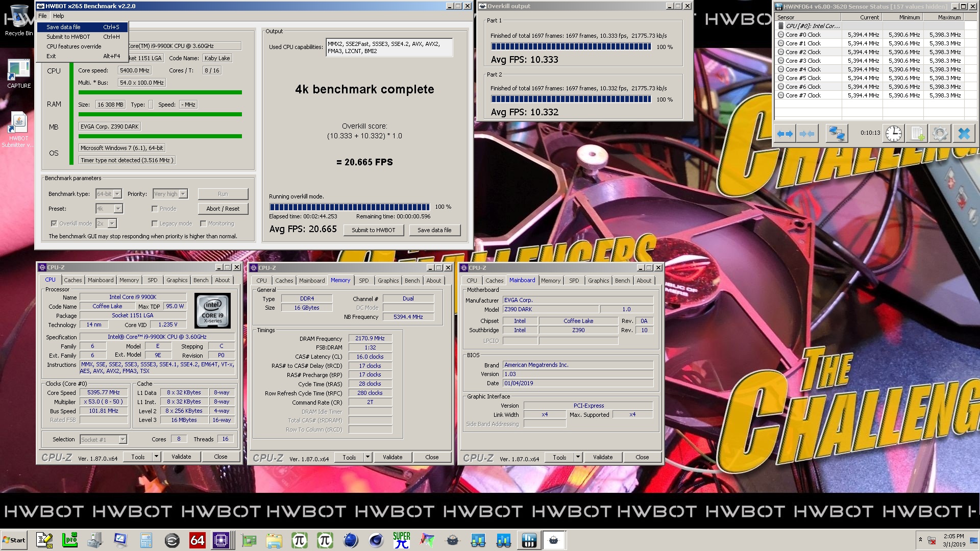Open the purple CPU-Z chip taskbar icon
This screenshot has height=551, width=980.
tap(222, 540)
